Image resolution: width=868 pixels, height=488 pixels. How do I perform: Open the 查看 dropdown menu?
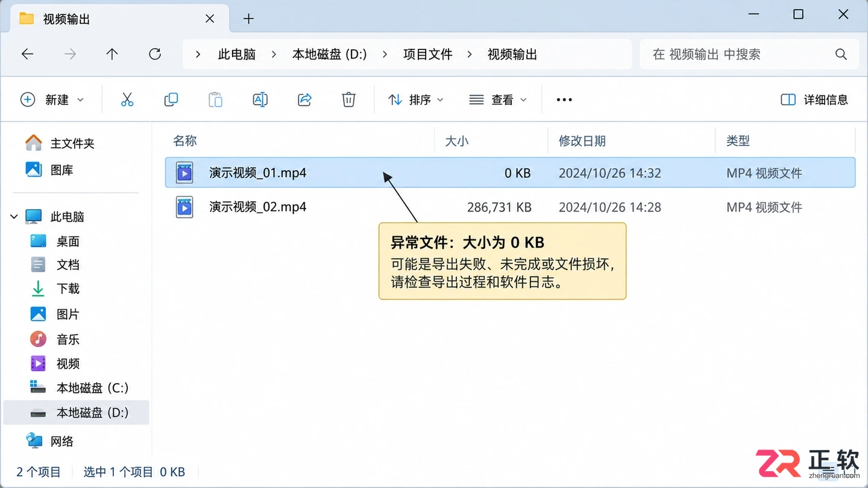498,99
